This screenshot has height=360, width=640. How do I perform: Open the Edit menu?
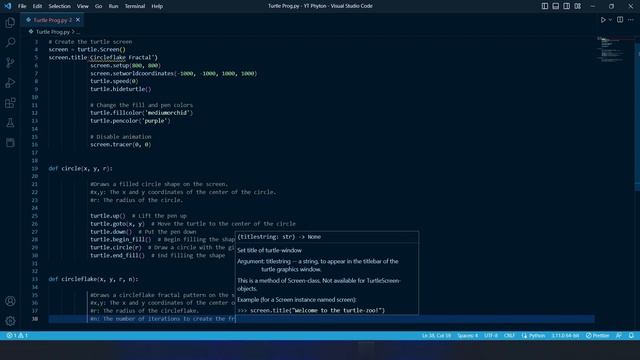coord(37,6)
